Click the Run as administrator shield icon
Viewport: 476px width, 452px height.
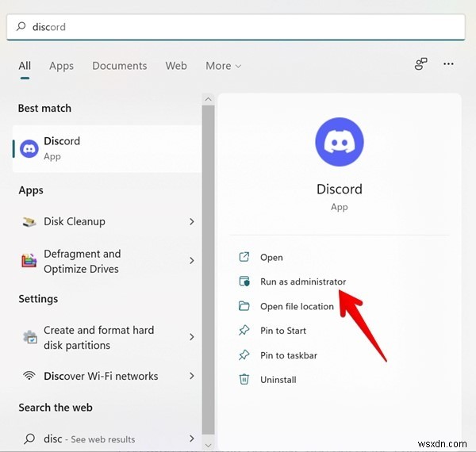[x=244, y=282]
